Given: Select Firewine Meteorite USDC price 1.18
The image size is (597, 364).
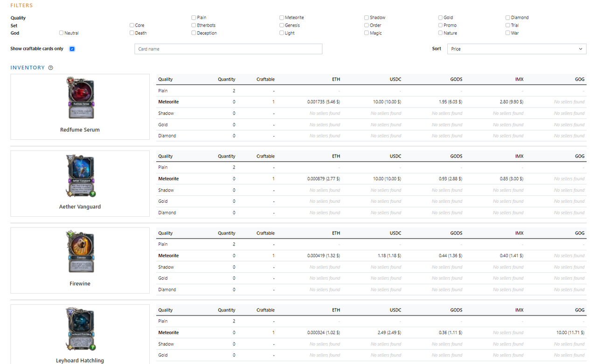Looking at the screenshot, I should 389,256.
